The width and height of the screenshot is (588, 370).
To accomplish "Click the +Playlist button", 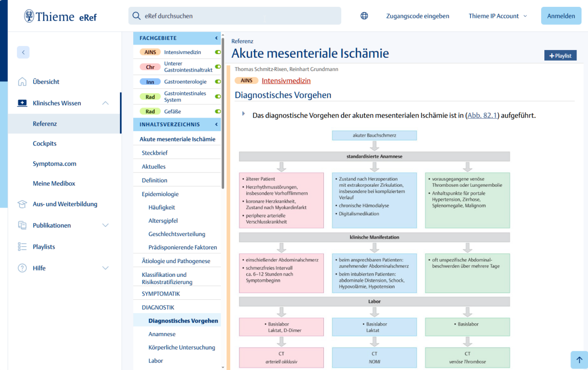I will point(560,55).
